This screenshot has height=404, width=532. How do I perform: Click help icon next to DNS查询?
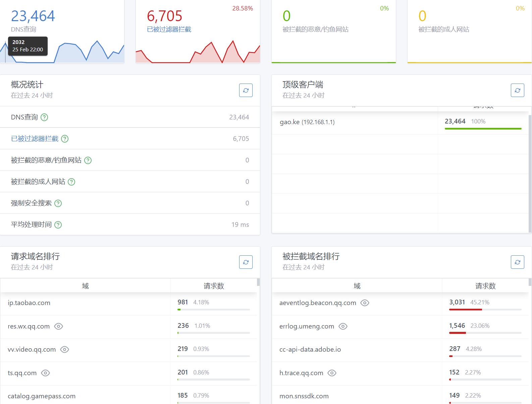(44, 117)
